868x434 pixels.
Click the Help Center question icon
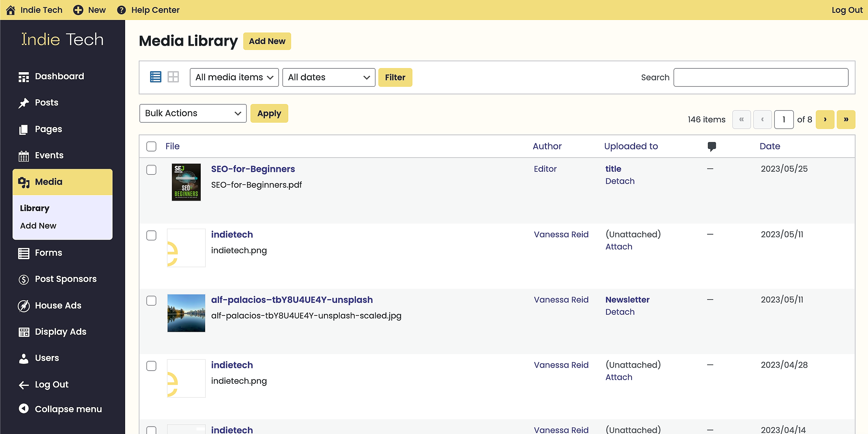point(121,10)
